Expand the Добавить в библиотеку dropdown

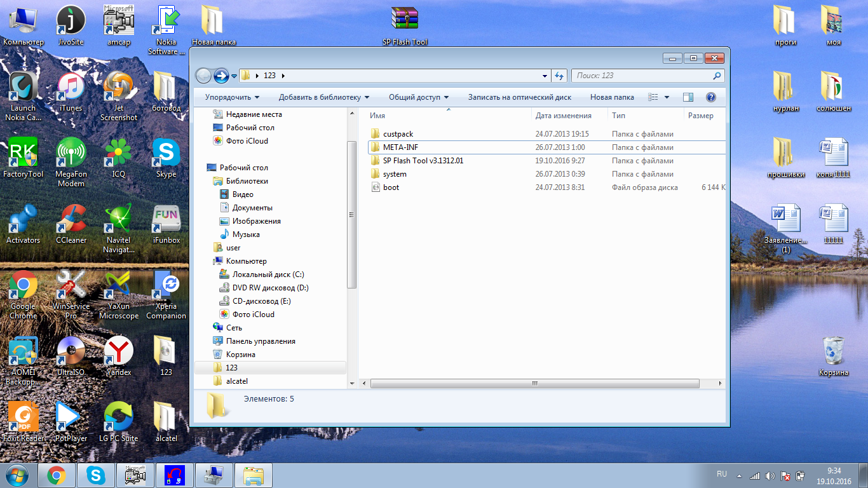[323, 97]
